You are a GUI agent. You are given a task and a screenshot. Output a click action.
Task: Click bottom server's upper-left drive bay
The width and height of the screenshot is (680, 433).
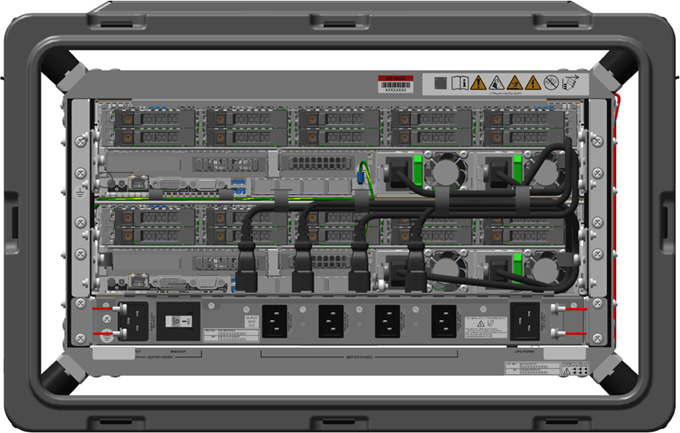pyautogui.click(x=155, y=217)
